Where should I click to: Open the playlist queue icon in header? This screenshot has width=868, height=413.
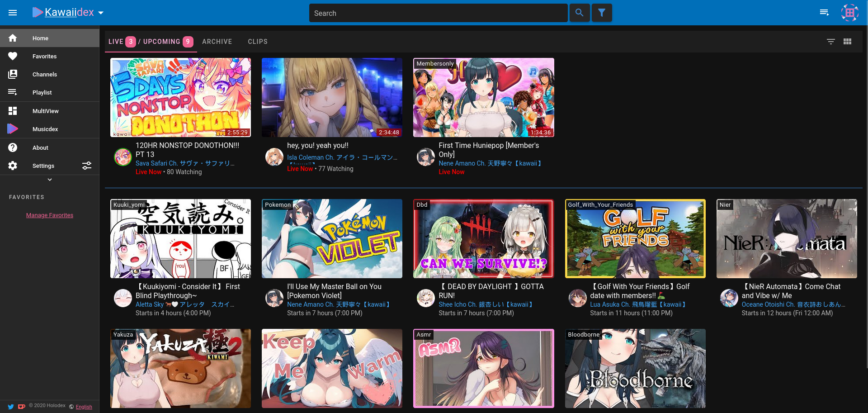coord(824,13)
